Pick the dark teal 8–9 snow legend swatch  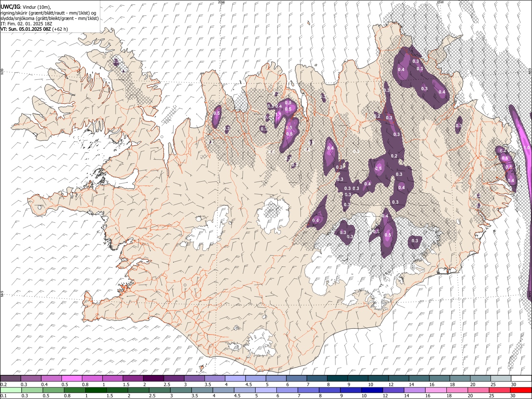coord(337,379)
